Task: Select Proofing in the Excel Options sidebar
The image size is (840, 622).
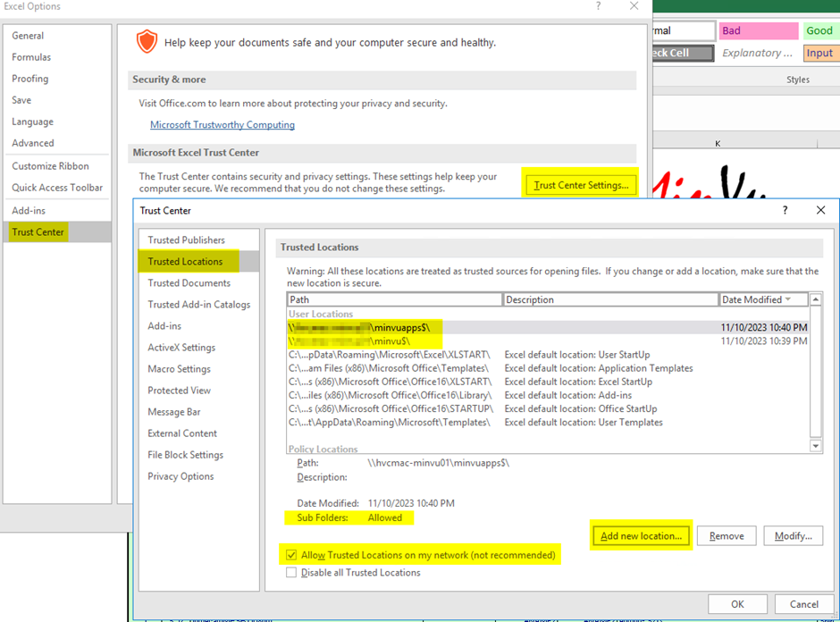Action: pos(29,78)
